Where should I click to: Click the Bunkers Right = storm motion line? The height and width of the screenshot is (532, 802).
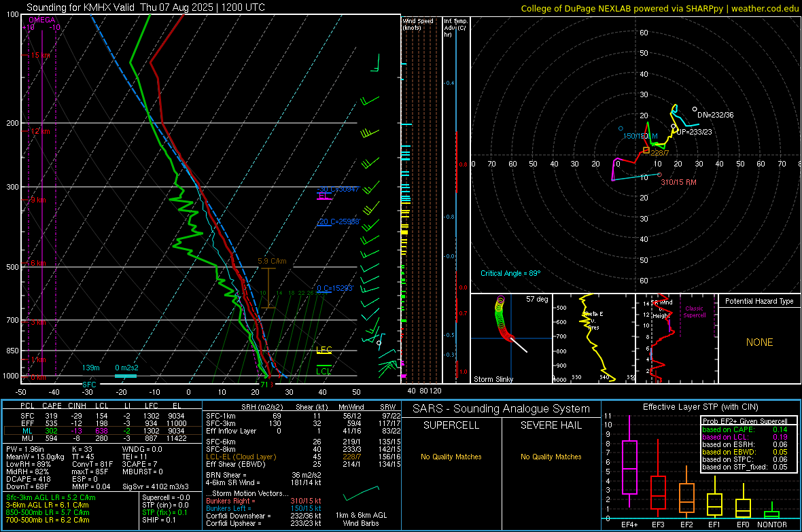pos(264,501)
